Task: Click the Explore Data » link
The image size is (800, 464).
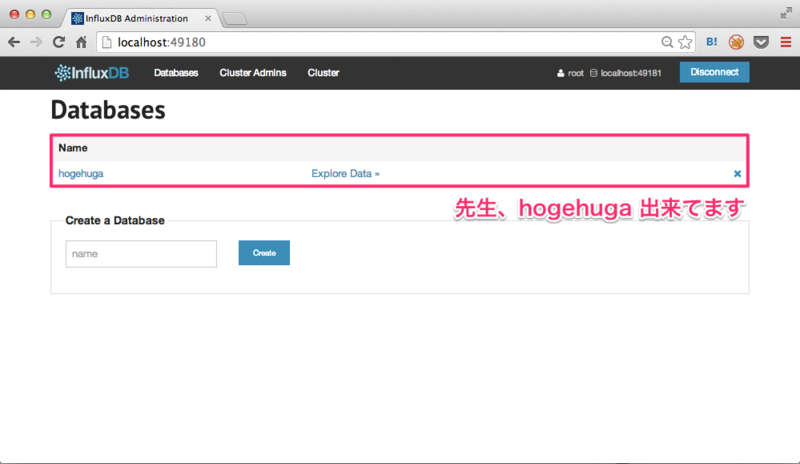Action: [345, 174]
